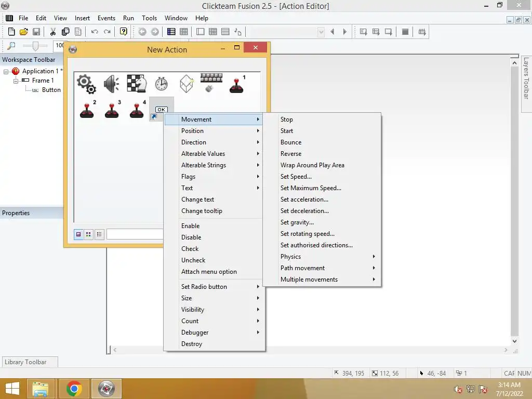This screenshot has width=532, height=399.
Task: Open the Flags submenu
Action: (213, 177)
